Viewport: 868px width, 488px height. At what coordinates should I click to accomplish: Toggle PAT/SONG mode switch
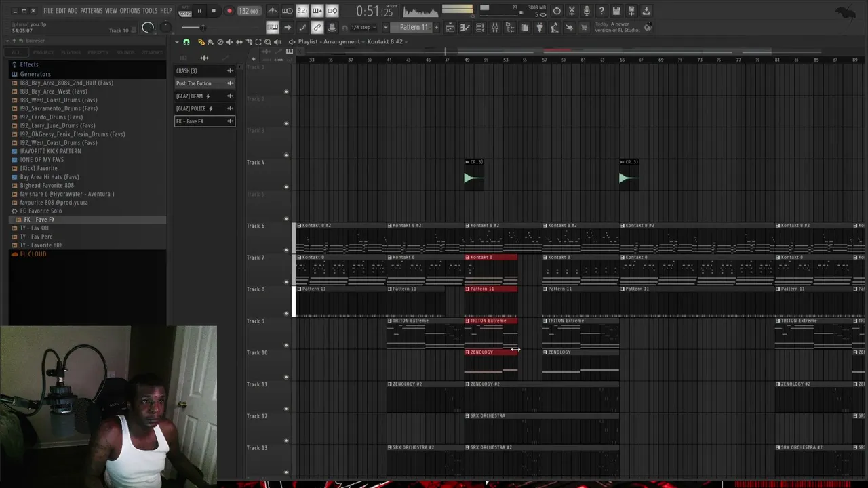pyautogui.click(x=184, y=11)
